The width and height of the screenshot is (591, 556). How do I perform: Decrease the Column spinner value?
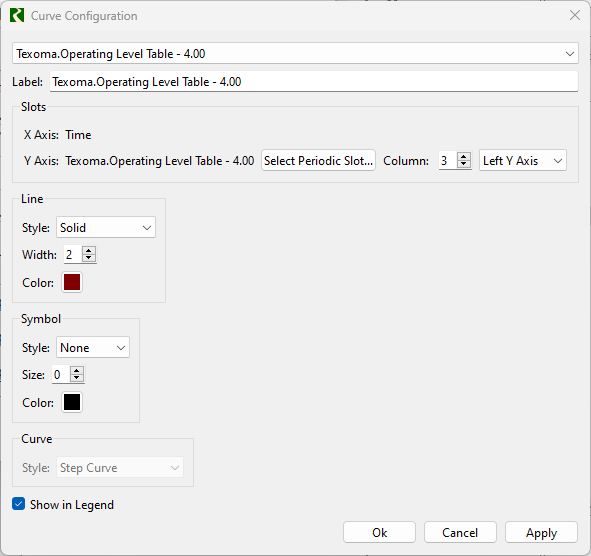coord(464,164)
